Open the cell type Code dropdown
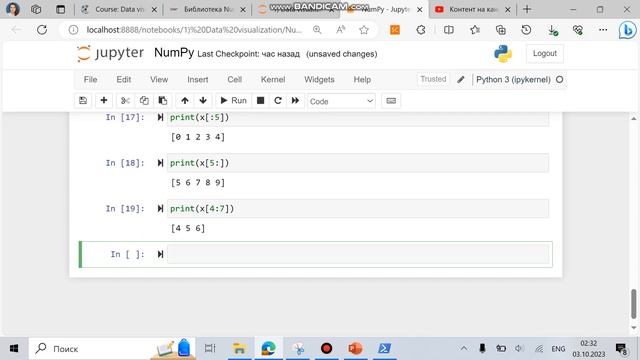 pos(341,101)
